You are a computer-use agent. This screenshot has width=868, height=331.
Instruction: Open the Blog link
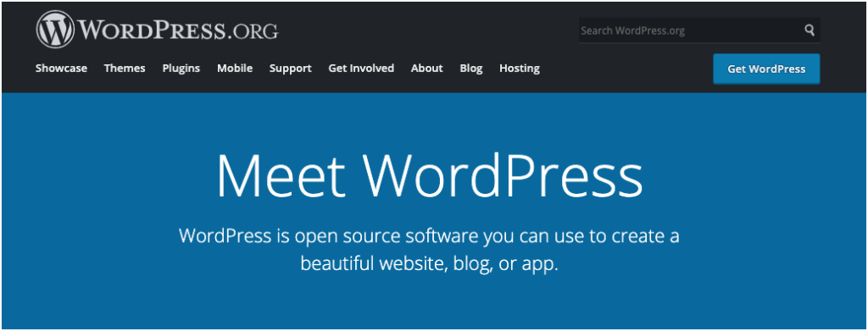471,69
